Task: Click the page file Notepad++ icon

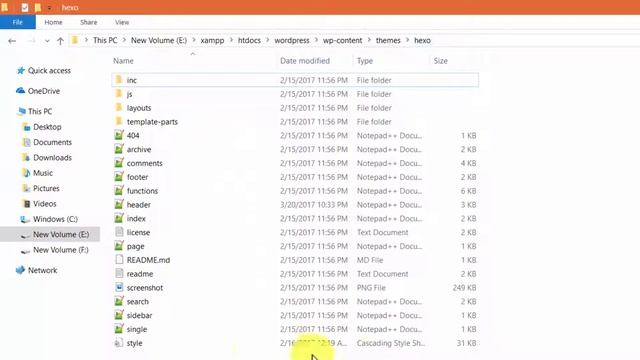Action: [x=119, y=246]
